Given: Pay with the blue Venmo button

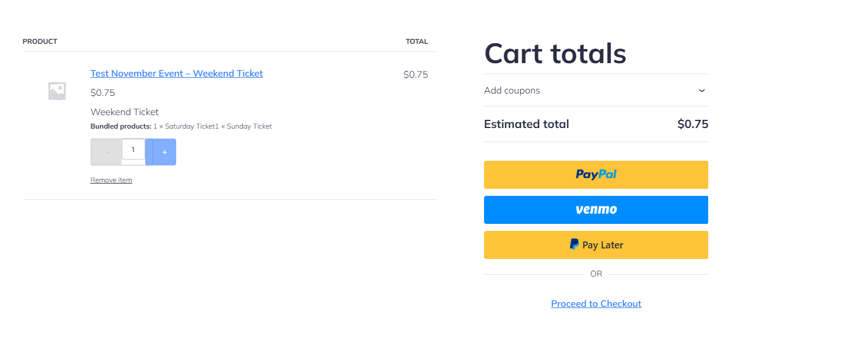Looking at the screenshot, I should tap(596, 210).
